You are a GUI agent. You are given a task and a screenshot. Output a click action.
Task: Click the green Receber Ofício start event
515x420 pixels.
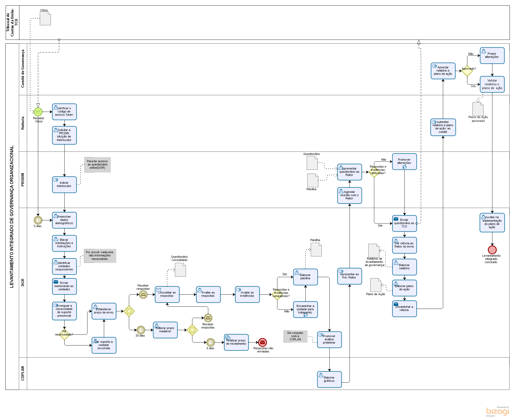click(x=38, y=112)
